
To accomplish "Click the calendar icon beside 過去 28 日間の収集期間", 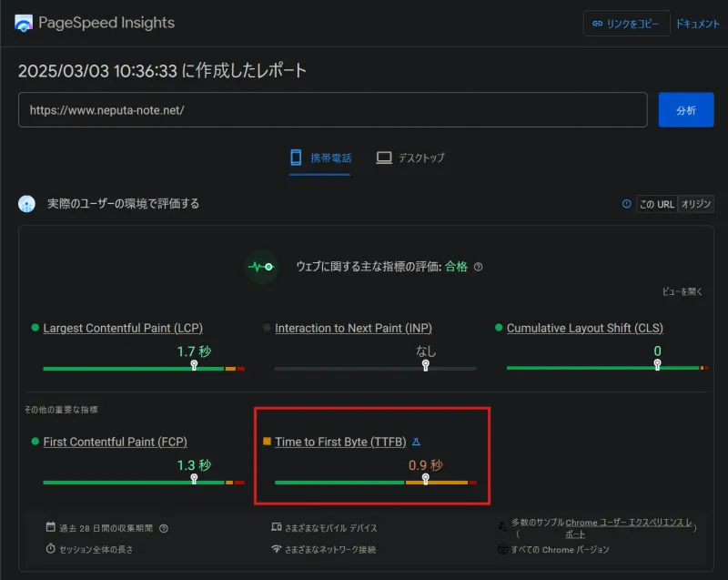I will (51, 527).
